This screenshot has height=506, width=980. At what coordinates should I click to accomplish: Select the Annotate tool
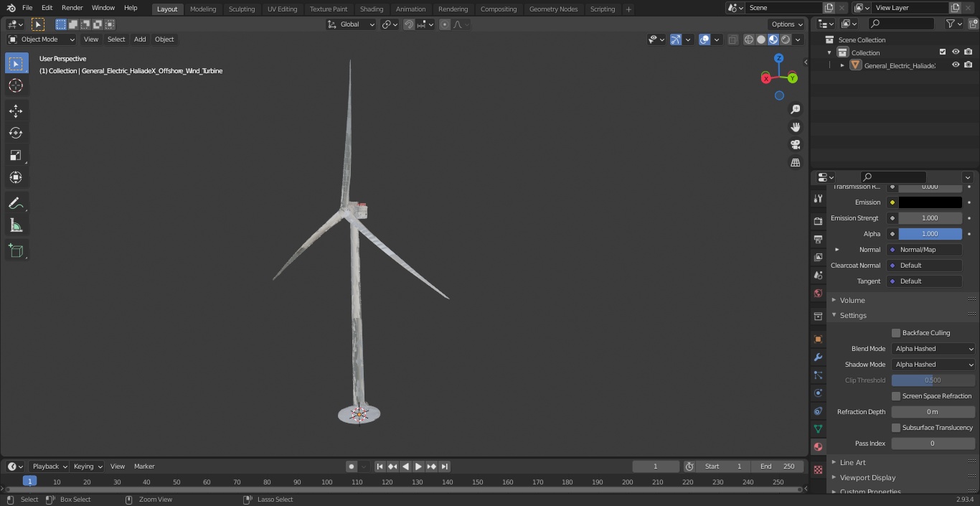[x=16, y=203]
